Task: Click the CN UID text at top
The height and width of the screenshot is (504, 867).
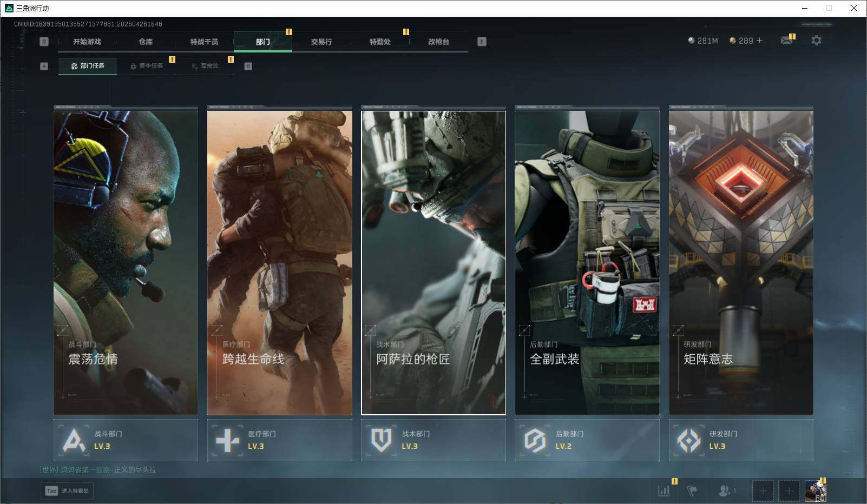Action: pyautogui.click(x=88, y=24)
